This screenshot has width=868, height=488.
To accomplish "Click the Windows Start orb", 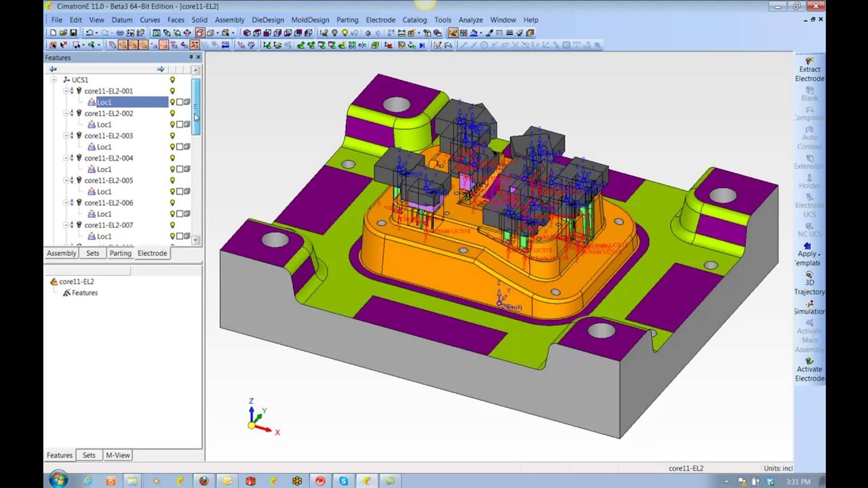I will click(x=58, y=481).
